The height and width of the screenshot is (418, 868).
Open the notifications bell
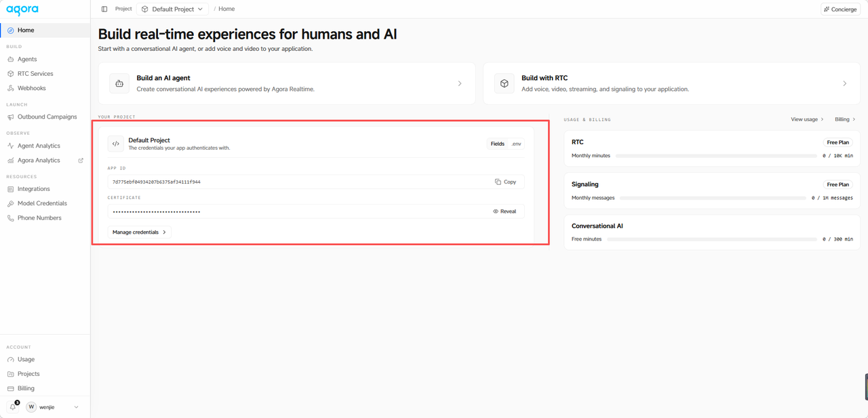(x=13, y=407)
